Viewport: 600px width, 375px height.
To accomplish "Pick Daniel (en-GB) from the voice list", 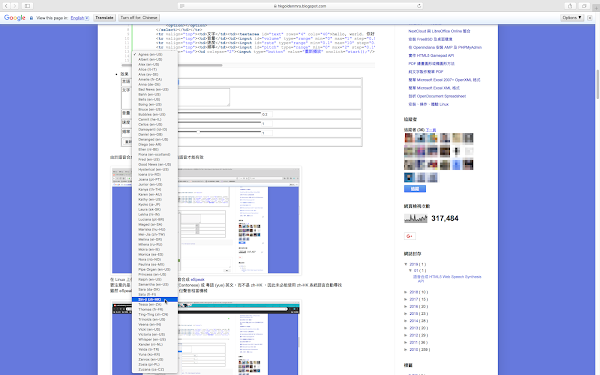I will point(155,134).
